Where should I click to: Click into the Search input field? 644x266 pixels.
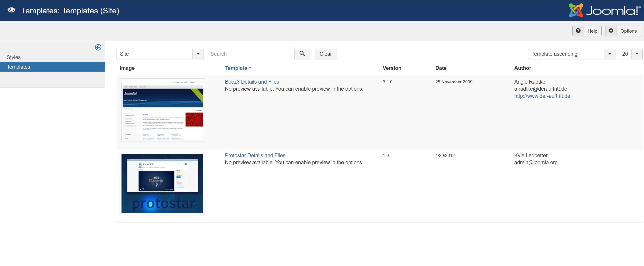tap(251, 54)
